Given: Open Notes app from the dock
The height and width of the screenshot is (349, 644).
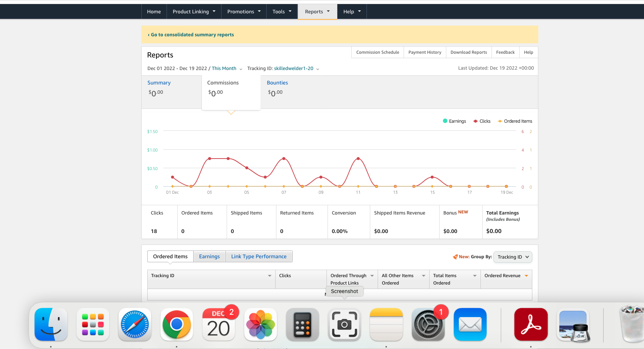Looking at the screenshot, I should point(386,325).
